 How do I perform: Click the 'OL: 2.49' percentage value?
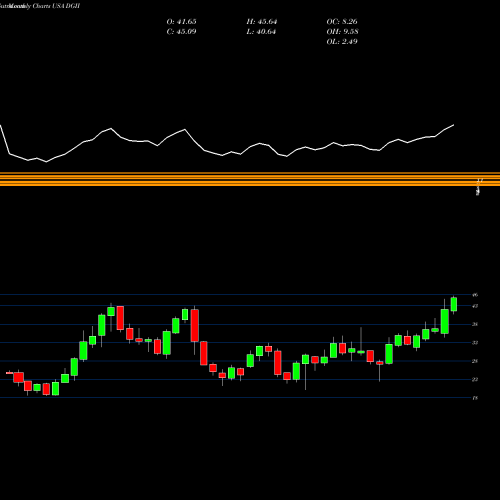[342, 42]
